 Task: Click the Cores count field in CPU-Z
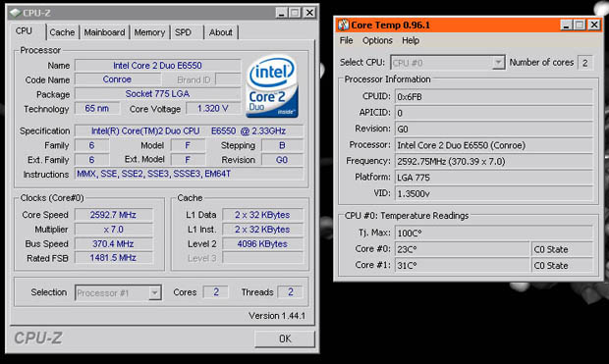tap(216, 292)
